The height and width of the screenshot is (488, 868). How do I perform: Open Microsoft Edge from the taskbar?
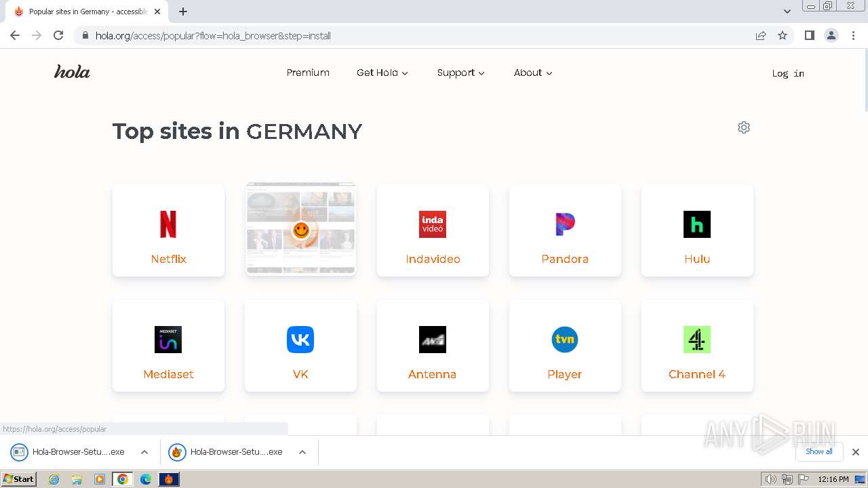[146, 479]
